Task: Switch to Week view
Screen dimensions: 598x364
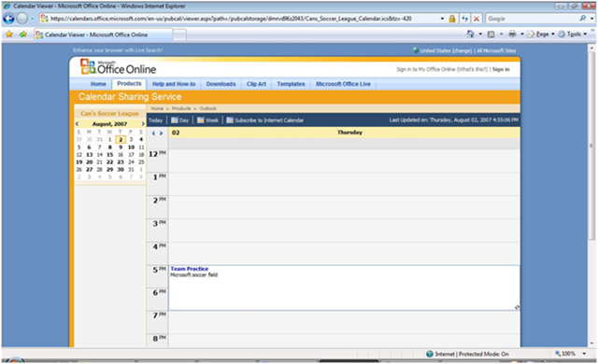Action: click(207, 120)
